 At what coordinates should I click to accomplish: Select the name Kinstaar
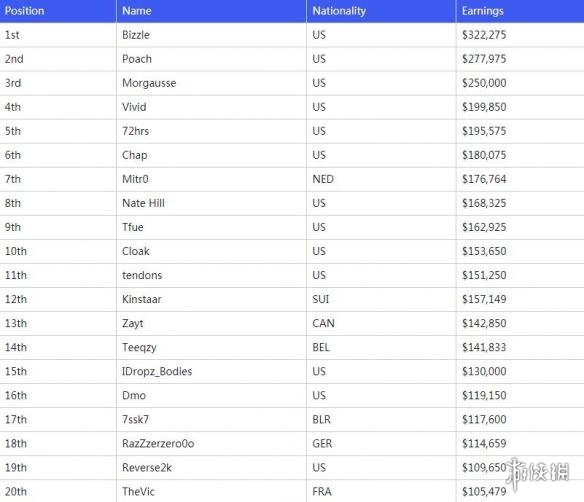click(x=142, y=299)
